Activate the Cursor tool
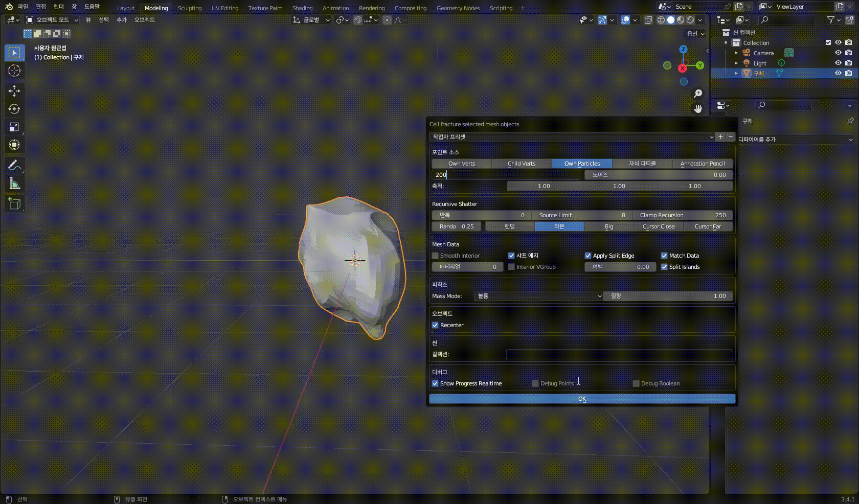Screen dimensions: 859x504 (14, 71)
